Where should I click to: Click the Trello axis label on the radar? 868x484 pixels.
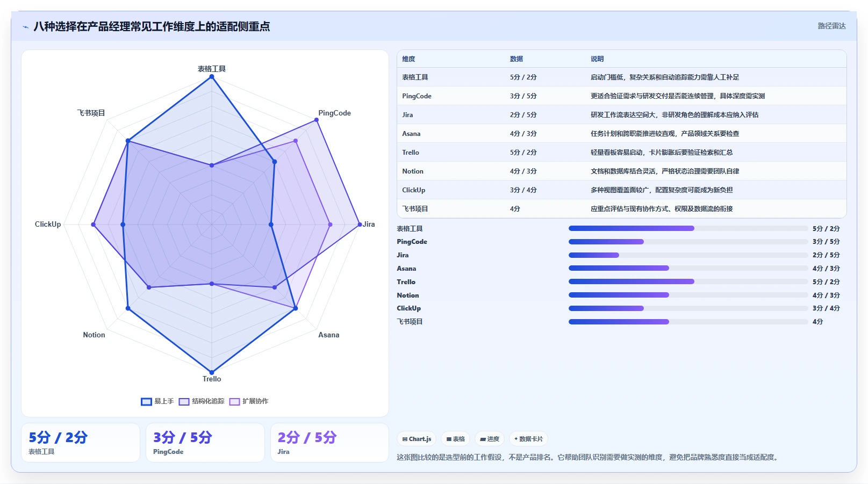pyautogui.click(x=212, y=379)
